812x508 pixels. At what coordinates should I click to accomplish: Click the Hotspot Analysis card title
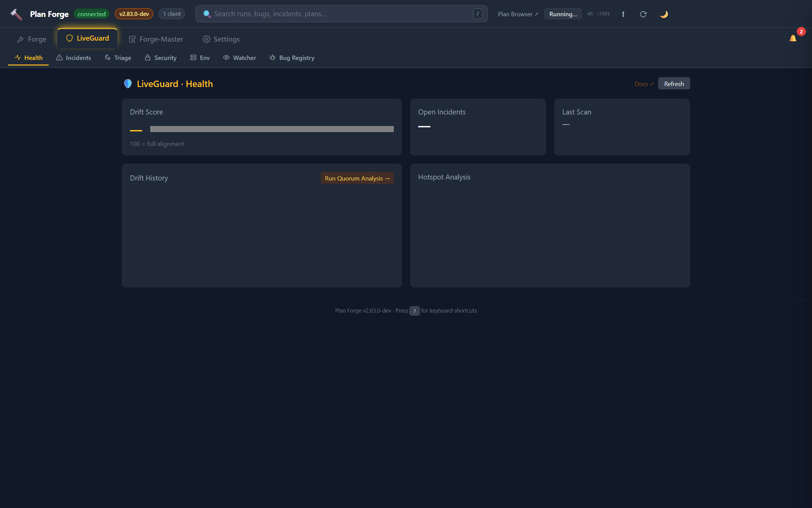click(444, 177)
